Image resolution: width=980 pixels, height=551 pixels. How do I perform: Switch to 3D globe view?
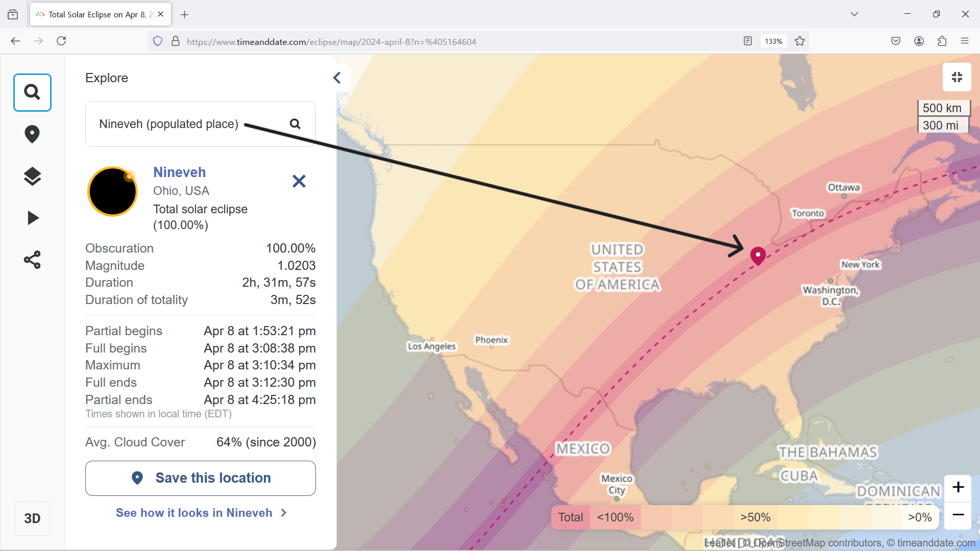coord(32,518)
